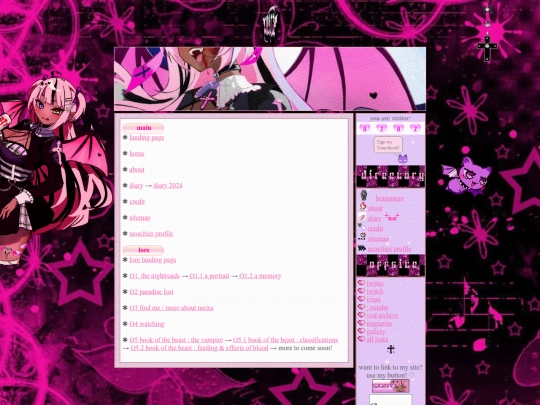Click the small icon beside sidebar 'about'
540x405 pixels.
point(363,207)
